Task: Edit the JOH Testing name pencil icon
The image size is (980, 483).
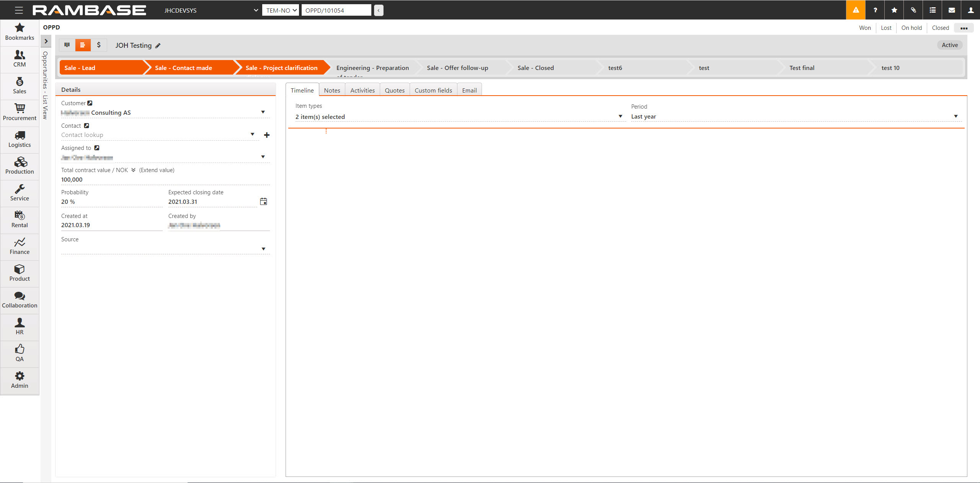Action: tap(158, 46)
